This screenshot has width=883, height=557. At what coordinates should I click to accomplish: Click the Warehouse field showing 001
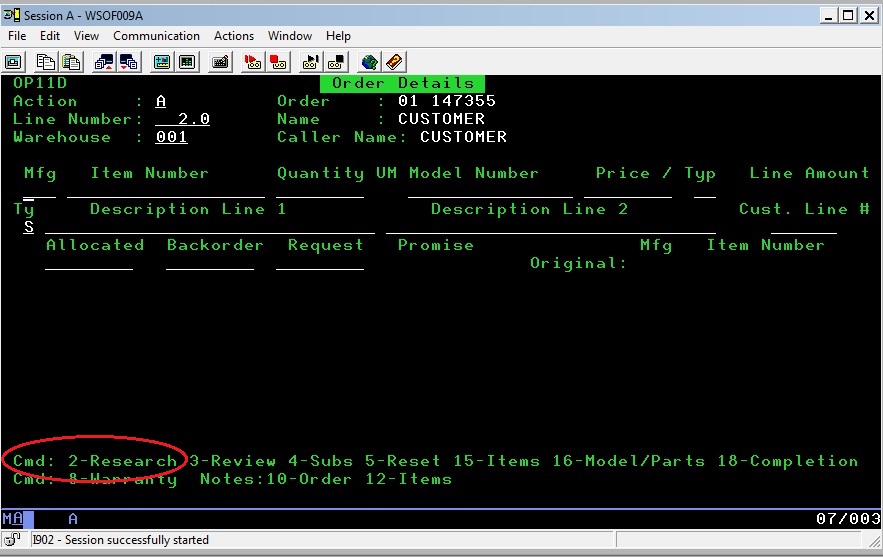coord(171,137)
